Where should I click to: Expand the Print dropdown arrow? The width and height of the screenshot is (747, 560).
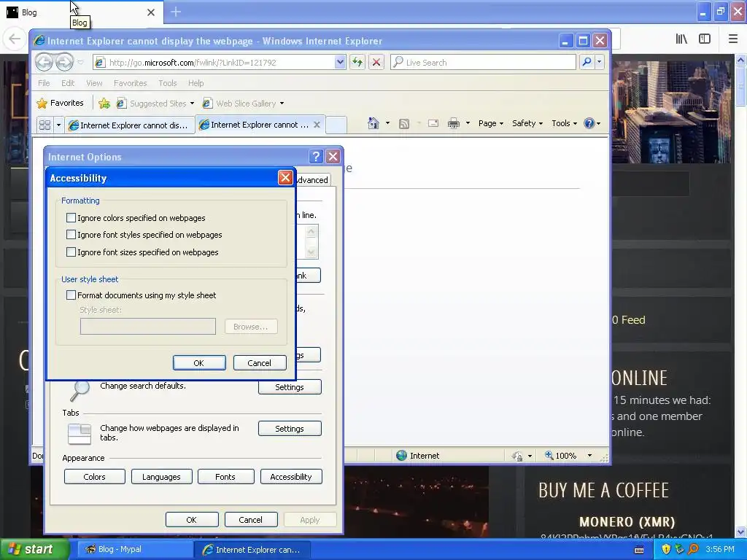point(468,123)
